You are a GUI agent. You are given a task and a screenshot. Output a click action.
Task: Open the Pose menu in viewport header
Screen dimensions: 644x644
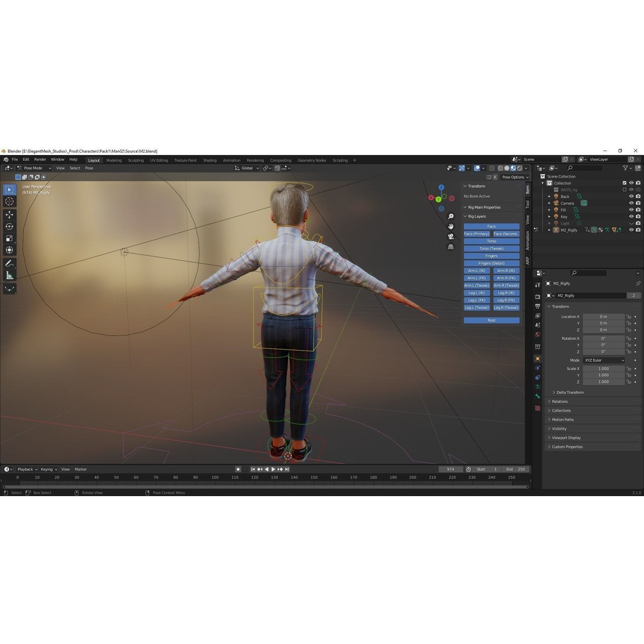click(x=89, y=168)
